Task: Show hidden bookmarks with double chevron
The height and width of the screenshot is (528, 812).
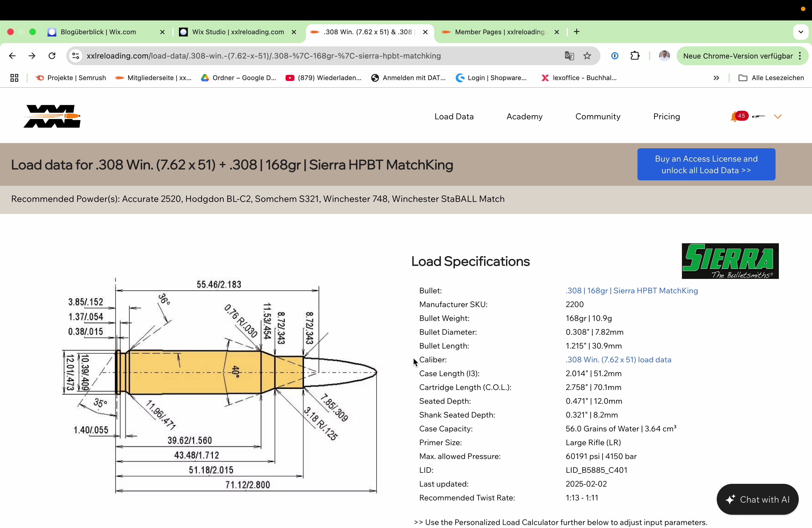Action: coord(716,78)
